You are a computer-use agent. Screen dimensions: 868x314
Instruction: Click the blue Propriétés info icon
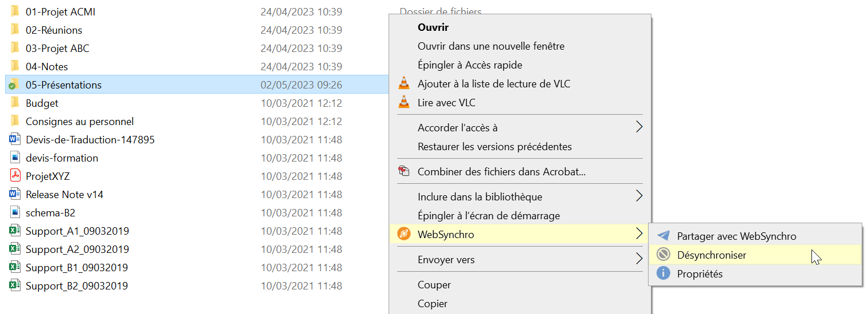coord(663,273)
